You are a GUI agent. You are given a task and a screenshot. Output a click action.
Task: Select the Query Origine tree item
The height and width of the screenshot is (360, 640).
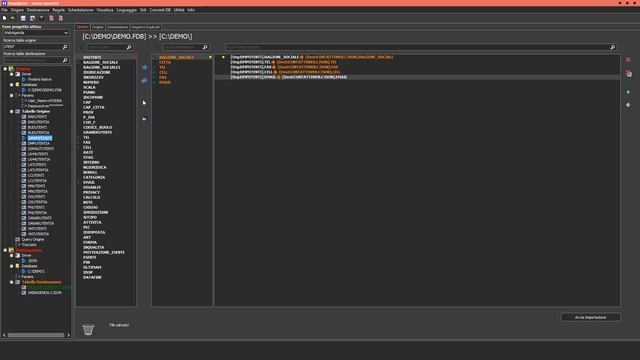pyautogui.click(x=33, y=240)
